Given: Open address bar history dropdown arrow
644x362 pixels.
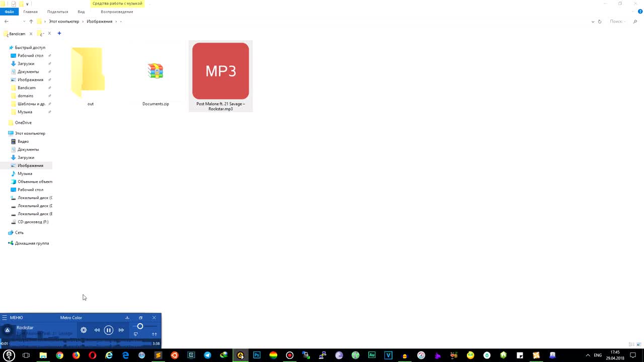Looking at the screenshot, I should pyautogui.click(x=593, y=22).
